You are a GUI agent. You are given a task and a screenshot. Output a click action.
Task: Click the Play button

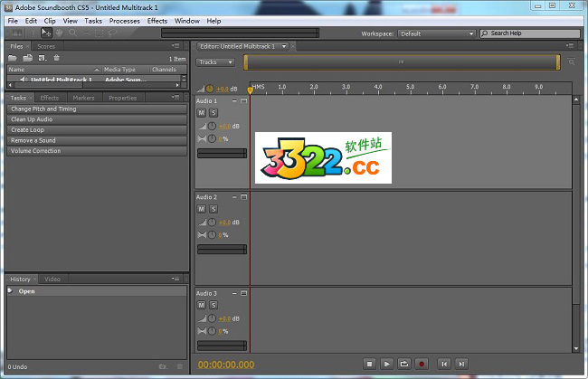click(386, 364)
